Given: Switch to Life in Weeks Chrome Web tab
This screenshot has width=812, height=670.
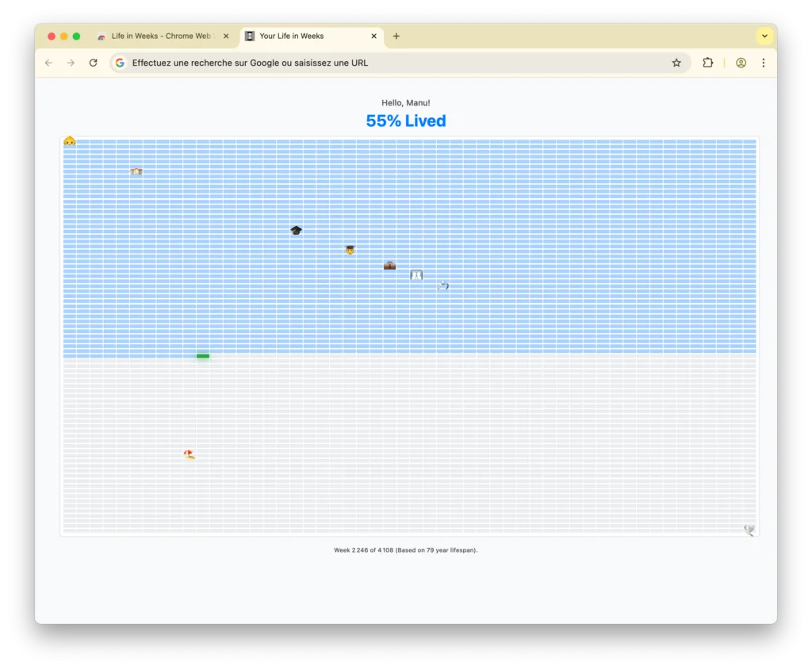Looking at the screenshot, I should pyautogui.click(x=162, y=36).
